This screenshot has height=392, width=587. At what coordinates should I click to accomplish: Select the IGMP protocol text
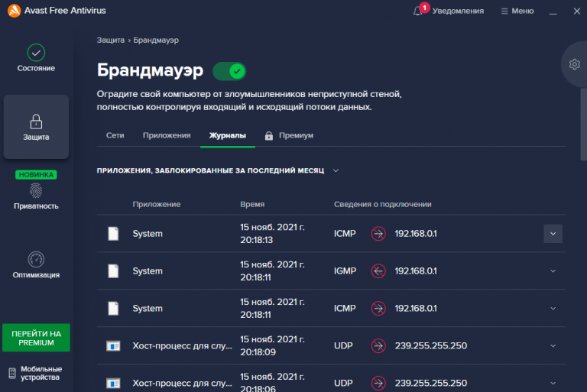coord(345,271)
